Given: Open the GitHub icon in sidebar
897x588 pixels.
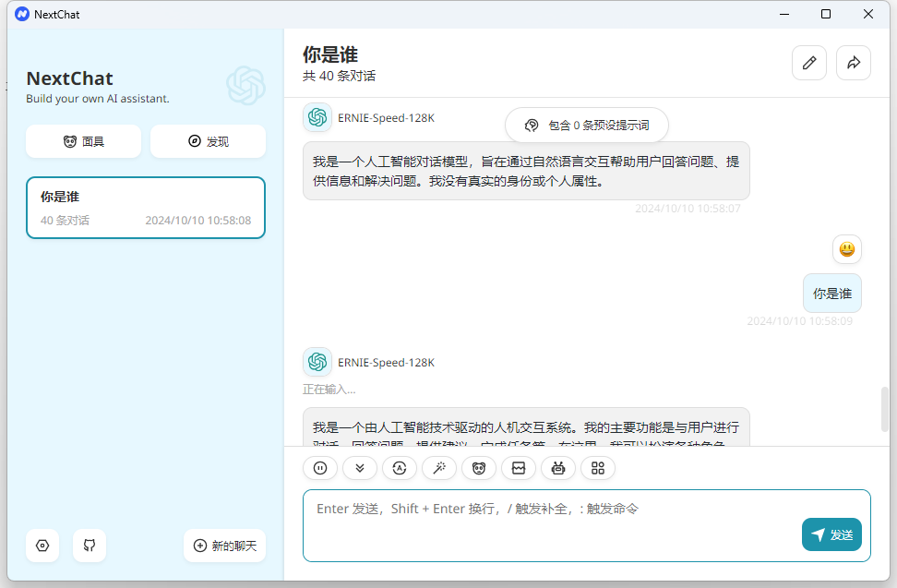Looking at the screenshot, I should point(90,546).
